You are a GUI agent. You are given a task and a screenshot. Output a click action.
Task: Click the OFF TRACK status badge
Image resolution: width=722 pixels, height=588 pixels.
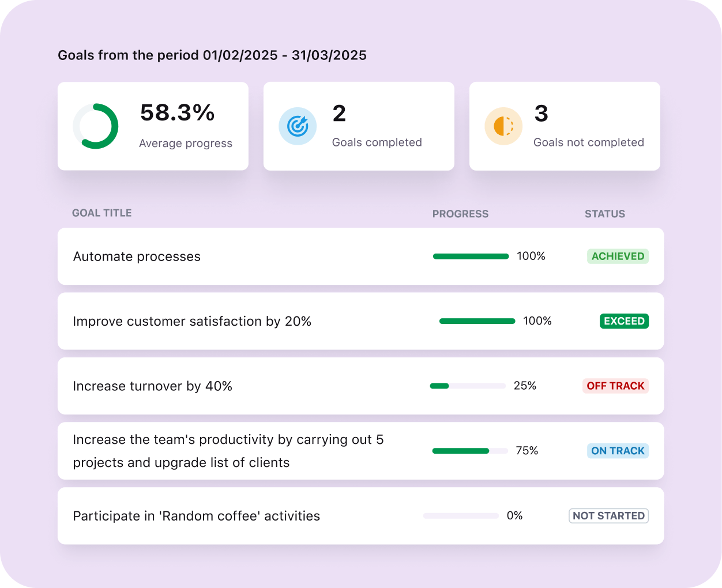615,386
